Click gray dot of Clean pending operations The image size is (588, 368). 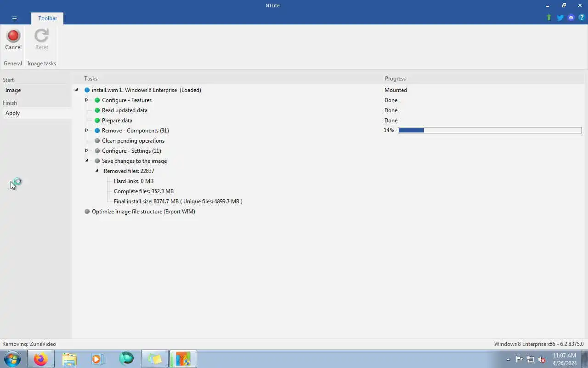(97, 141)
